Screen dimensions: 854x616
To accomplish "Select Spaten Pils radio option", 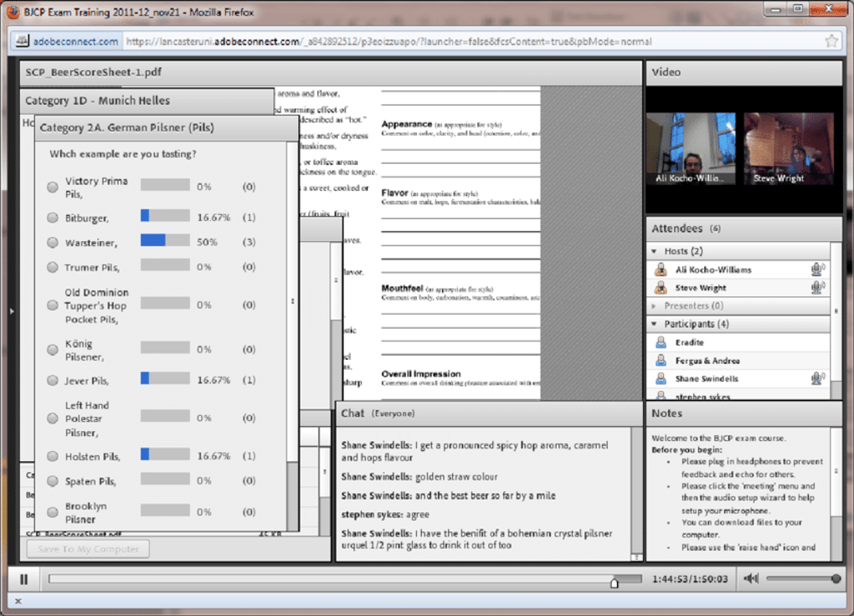I will tap(52, 481).
